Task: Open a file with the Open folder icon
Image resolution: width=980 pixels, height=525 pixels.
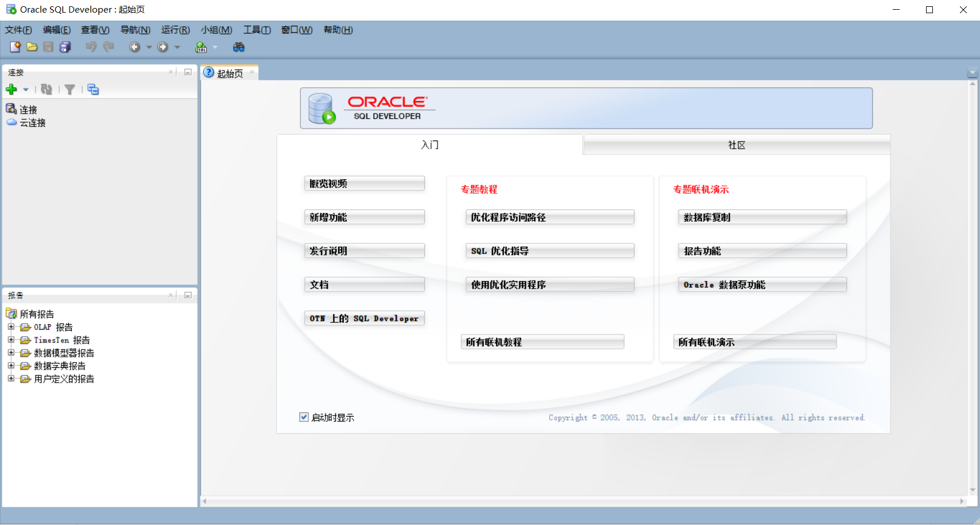Action: [x=32, y=47]
